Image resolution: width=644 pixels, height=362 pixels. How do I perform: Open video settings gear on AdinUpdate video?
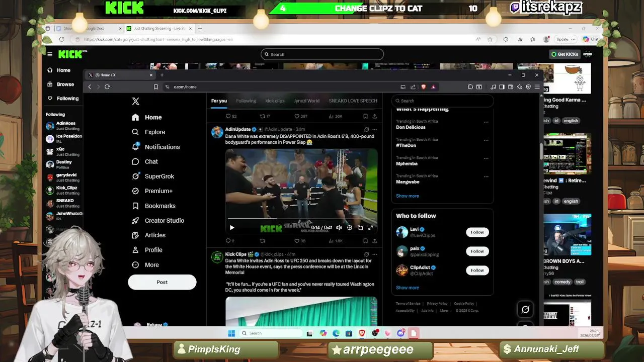click(350, 228)
